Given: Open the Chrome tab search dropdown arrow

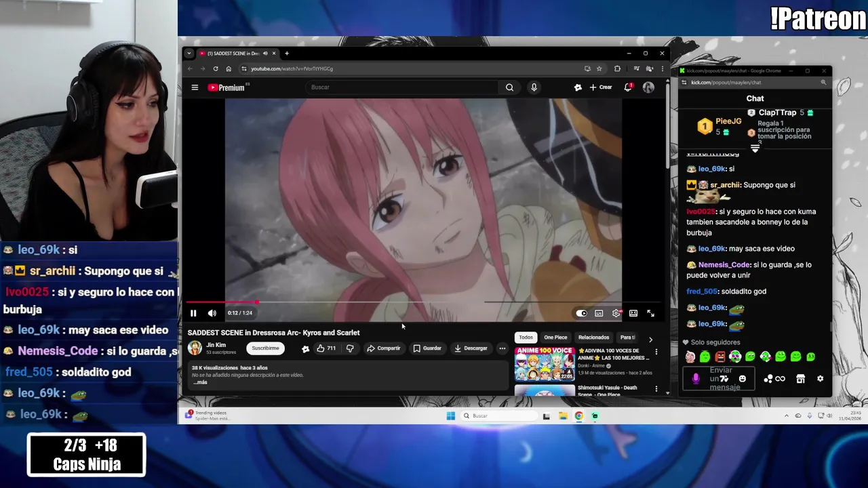Looking at the screenshot, I should point(189,54).
